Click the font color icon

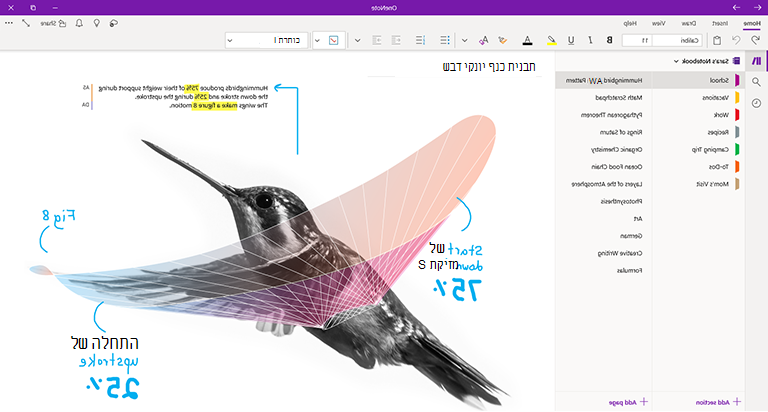pos(528,40)
